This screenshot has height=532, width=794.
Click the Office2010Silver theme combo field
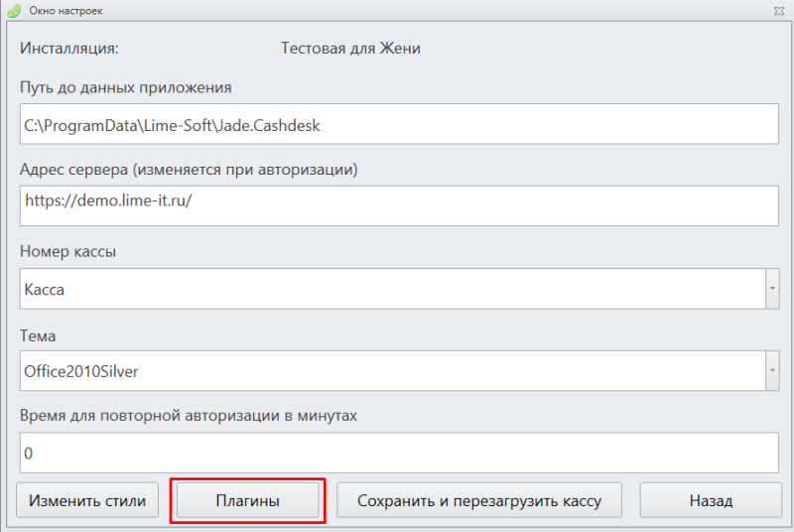392,370
